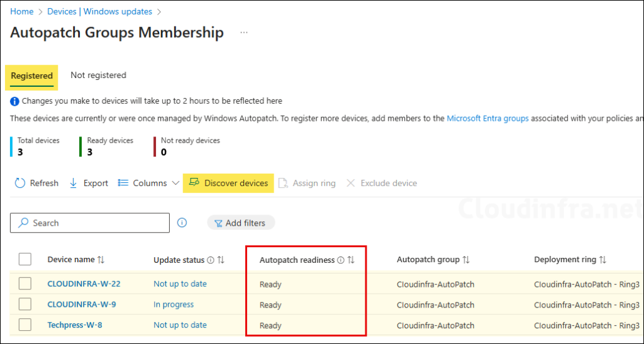
Task: Sort the Autopatch group column using its arrows
Action: point(466,260)
